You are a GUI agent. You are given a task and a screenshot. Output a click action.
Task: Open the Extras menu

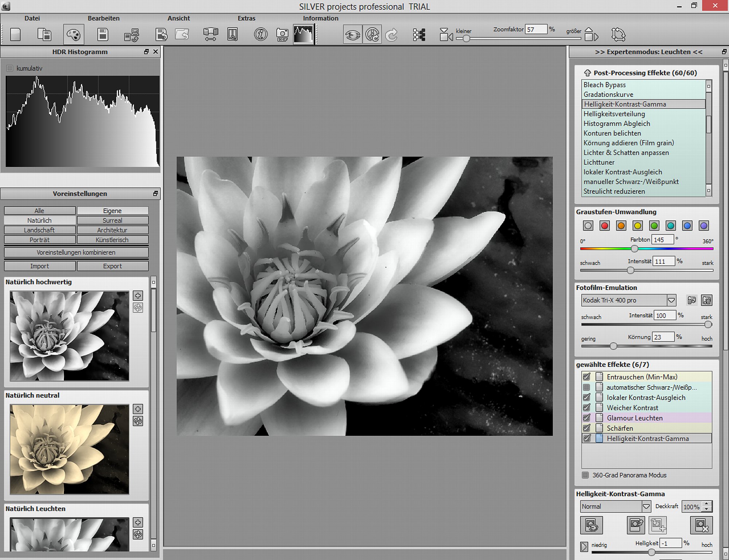pos(246,18)
